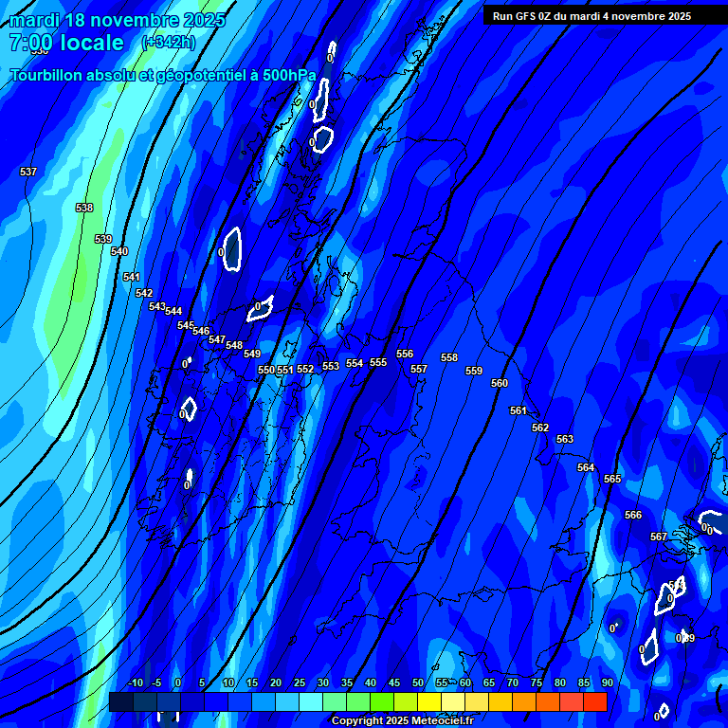Click the 564 contour label
Screen dimensions: 728x728
click(586, 467)
